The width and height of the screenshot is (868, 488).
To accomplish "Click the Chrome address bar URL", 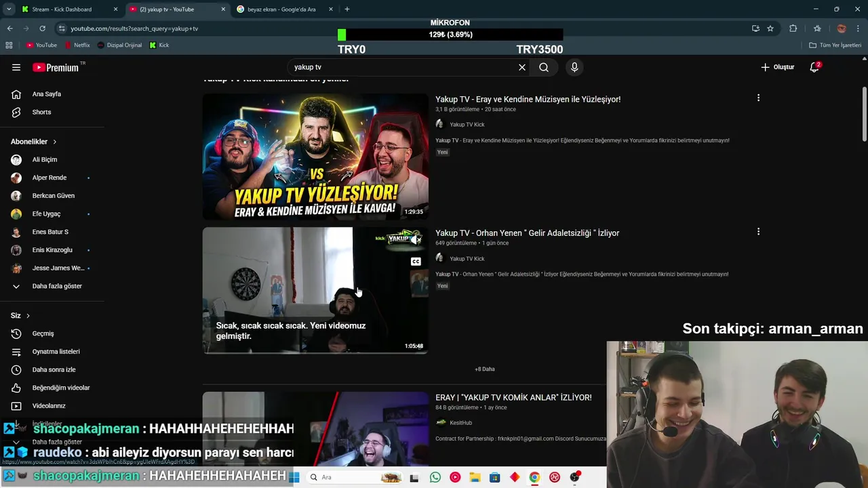I will (x=134, y=28).
